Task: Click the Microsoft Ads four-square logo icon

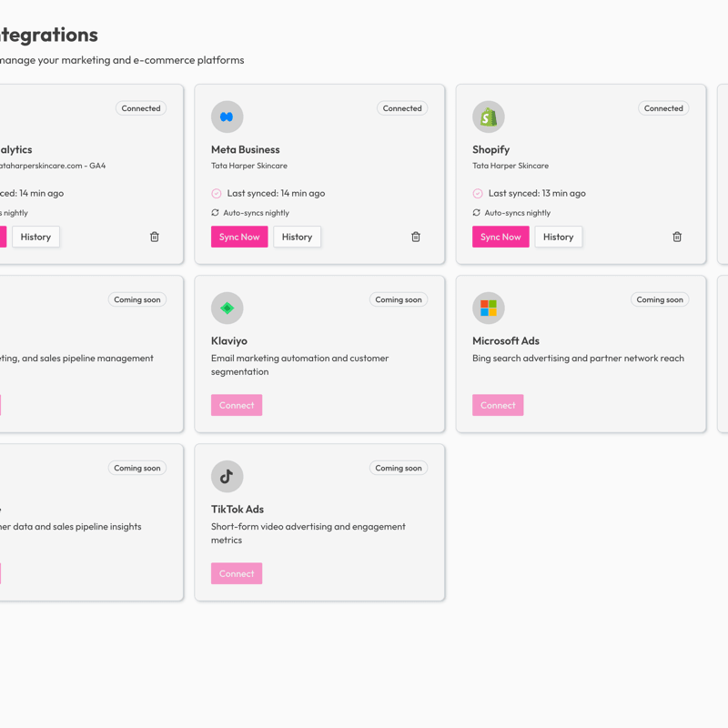Action: coord(489,308)
